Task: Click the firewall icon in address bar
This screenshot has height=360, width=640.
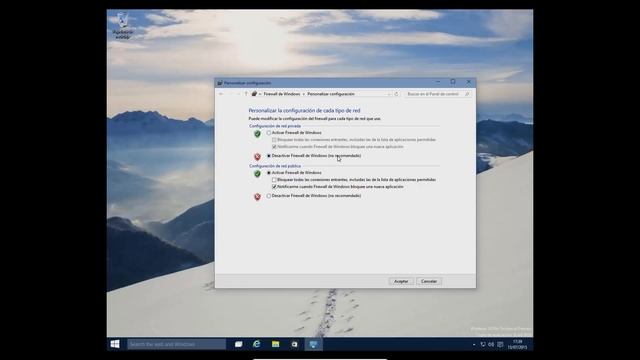Action: [254, 94]
